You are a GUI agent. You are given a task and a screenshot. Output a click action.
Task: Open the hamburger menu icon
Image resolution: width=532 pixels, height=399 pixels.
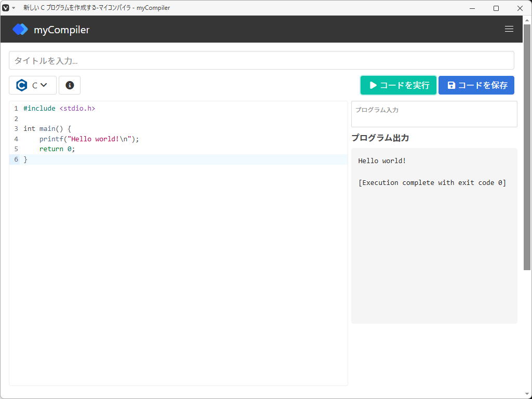click(x=509, y=29)
